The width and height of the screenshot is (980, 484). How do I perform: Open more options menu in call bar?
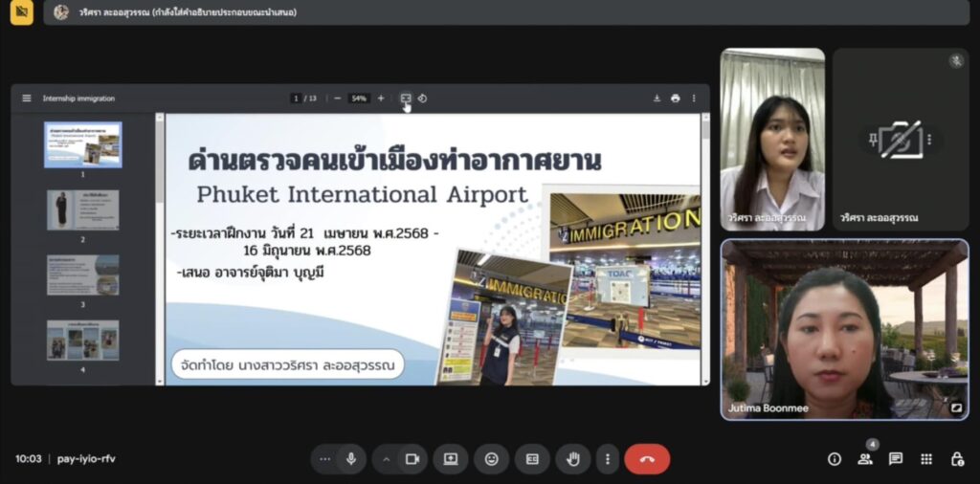coord(607,459)
